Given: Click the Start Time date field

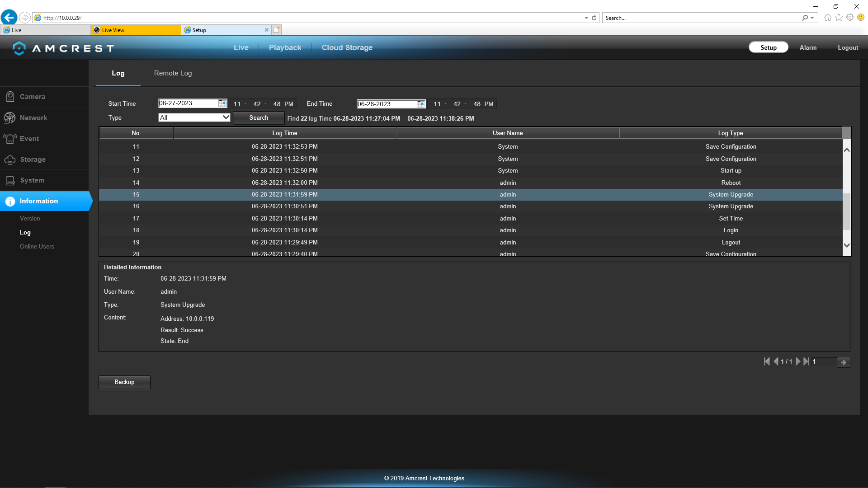Looking at the screenshot, I should 189,103.
